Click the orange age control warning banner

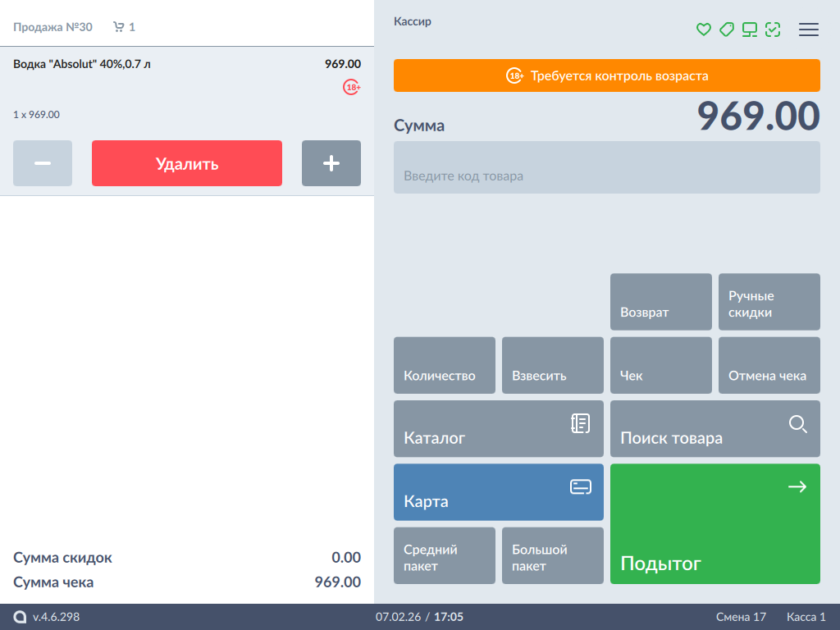click(607, 75)
